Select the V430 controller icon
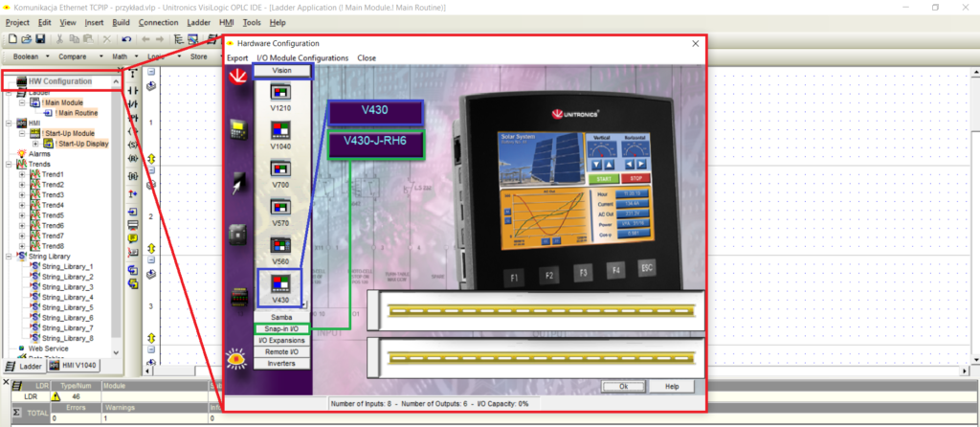The height and width of the screenshot is (427, 980). coord(280,283)
